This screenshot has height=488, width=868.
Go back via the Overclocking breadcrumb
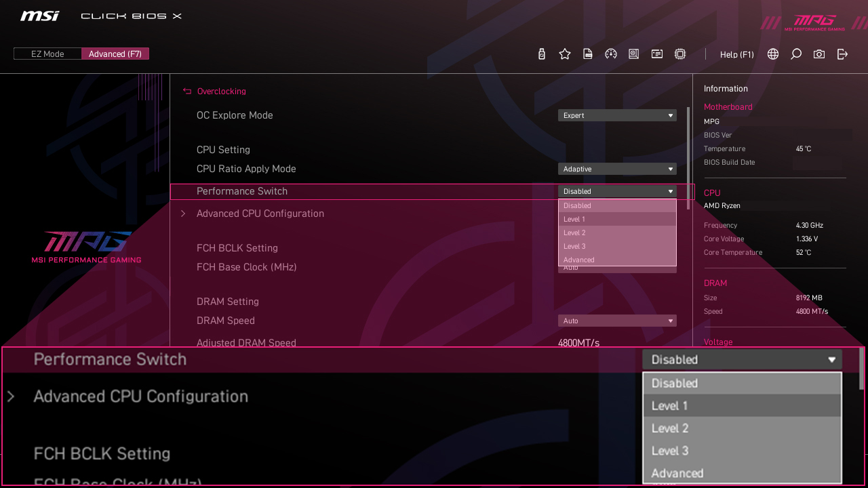pyautogui.click(x=220, y=91)
